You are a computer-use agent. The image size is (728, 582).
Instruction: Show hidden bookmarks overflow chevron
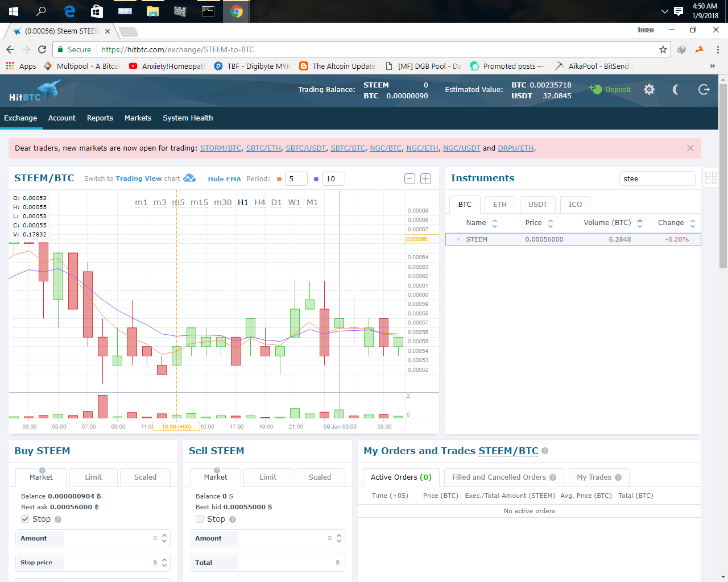click(x=712, y=66)
